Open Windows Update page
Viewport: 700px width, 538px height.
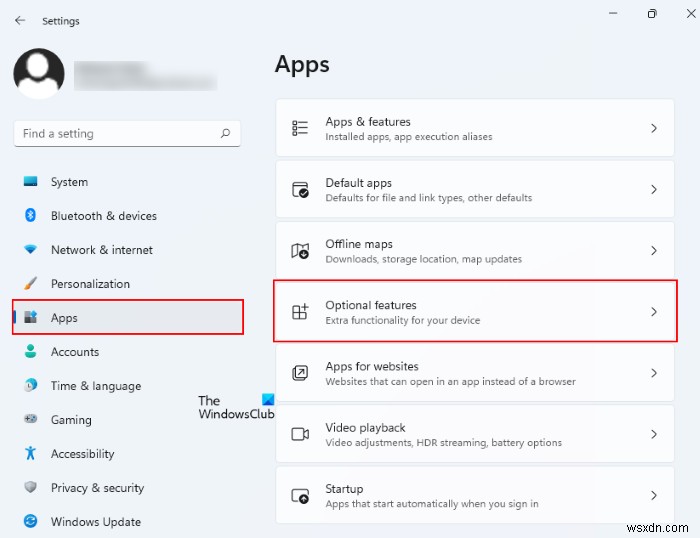128,521
